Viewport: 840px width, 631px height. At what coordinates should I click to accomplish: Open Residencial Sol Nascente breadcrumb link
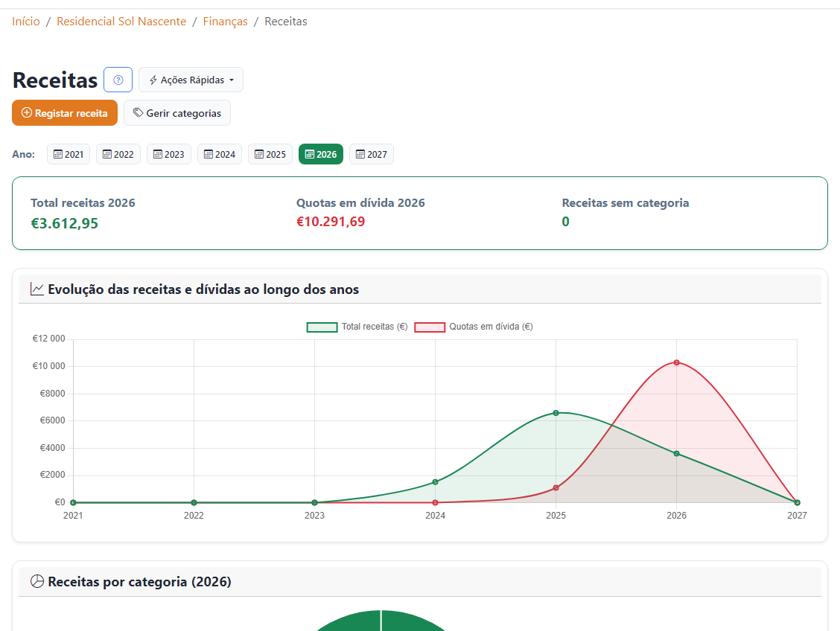121,22
